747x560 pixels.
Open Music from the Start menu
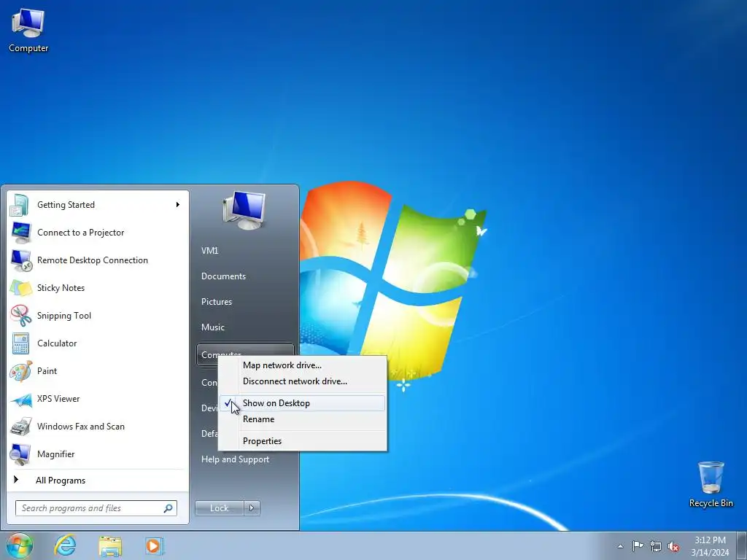[x=213, y=327]
